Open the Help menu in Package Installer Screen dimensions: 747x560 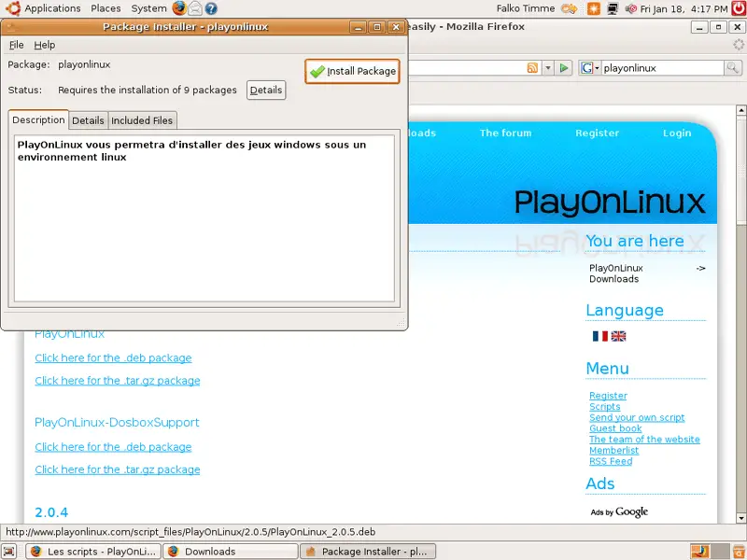click(44, 45)
